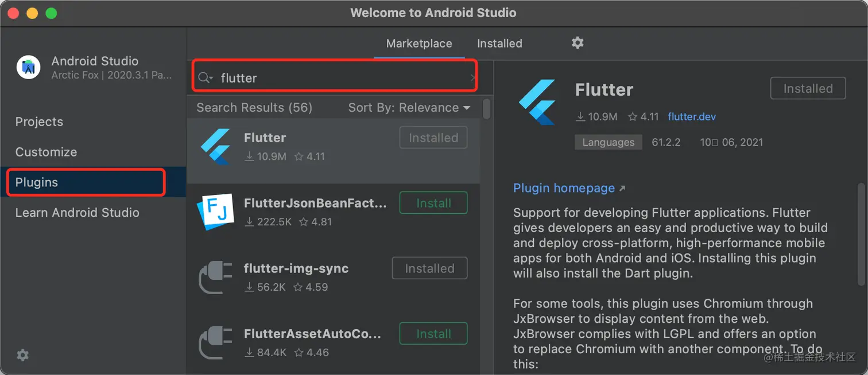This screenshot has height=375, width=868.
Task: Click the Android Studio logo icon
Action: [29, 68]
